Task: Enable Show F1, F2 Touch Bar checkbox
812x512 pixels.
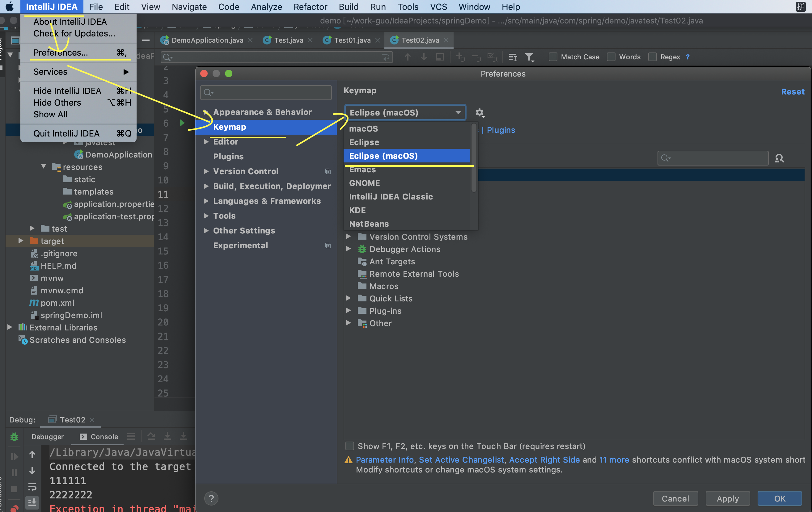Action: (x=350, y=446)
